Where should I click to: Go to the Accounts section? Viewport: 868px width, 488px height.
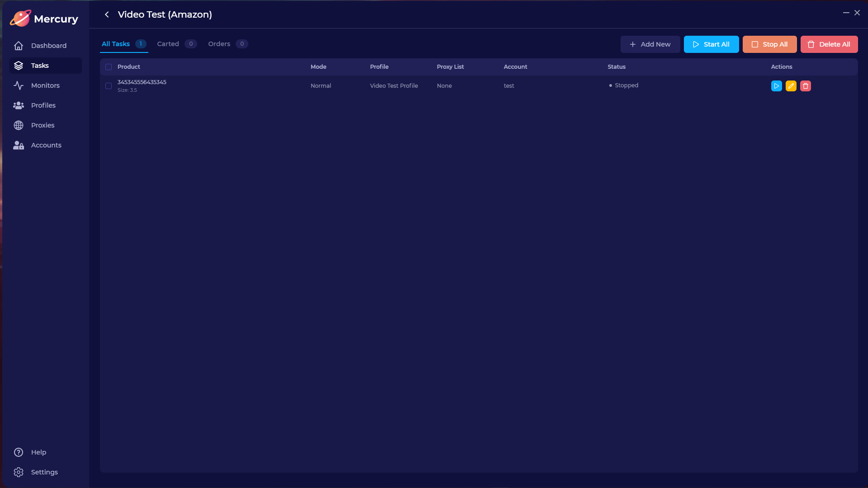coord(45,145)
